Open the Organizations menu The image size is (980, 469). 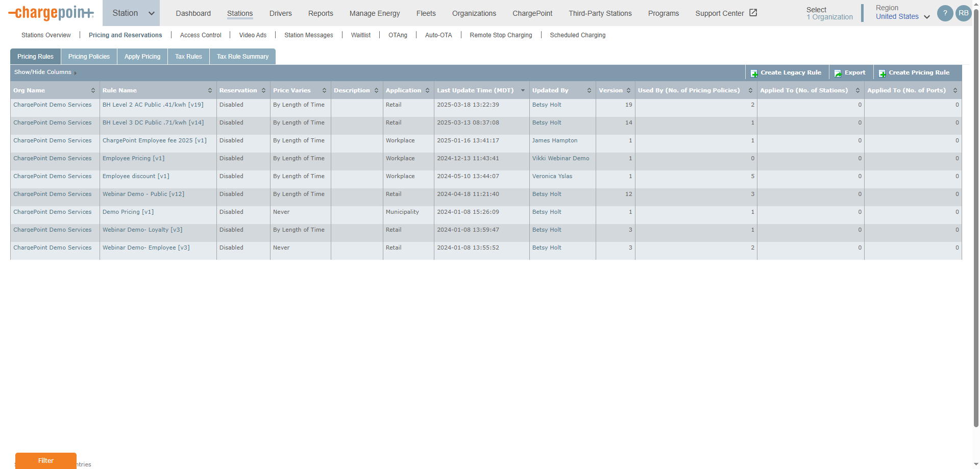point(474,13)
